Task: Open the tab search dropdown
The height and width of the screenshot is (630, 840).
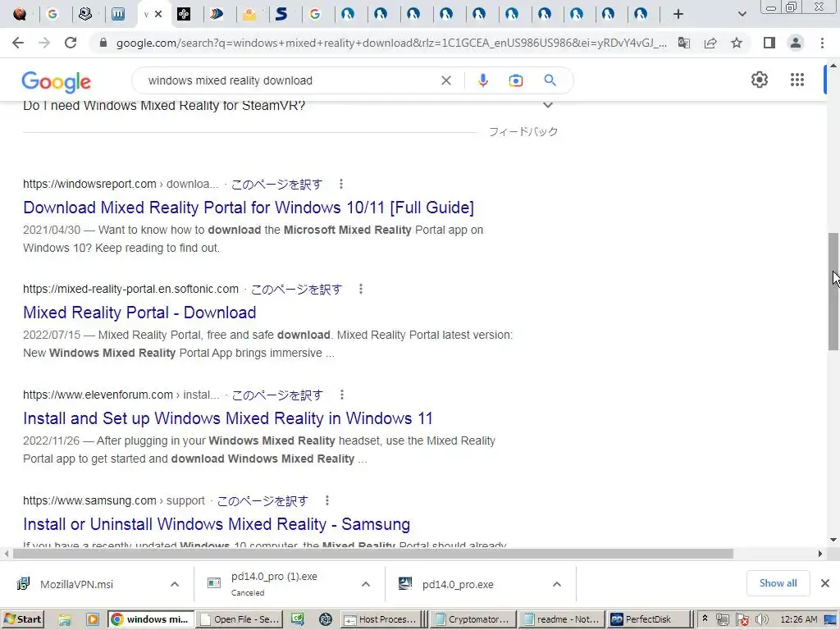Action: click(742, 15)
